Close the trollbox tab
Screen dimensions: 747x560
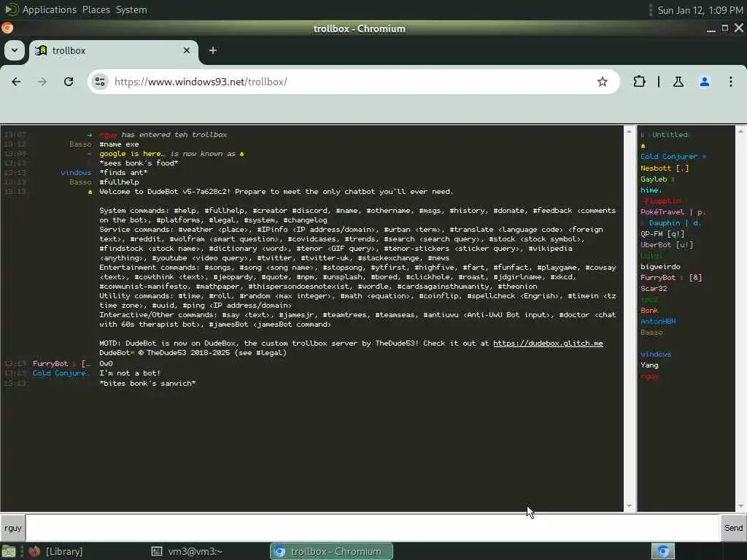click(187, 50)
